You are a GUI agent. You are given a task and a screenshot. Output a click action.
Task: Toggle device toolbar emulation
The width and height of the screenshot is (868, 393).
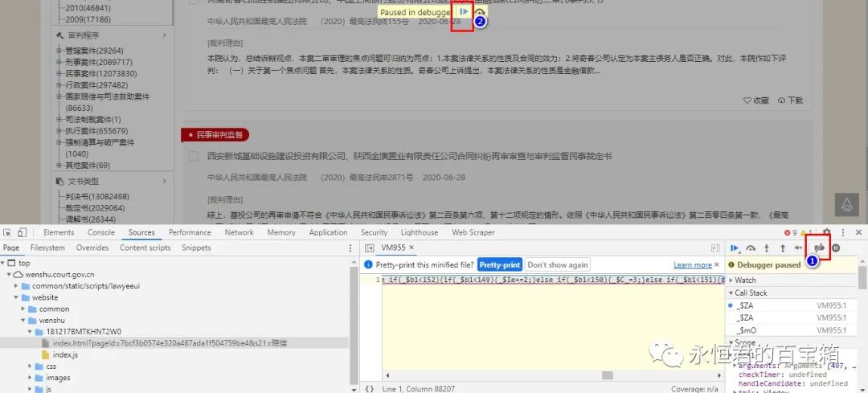(x=22, y=232)
